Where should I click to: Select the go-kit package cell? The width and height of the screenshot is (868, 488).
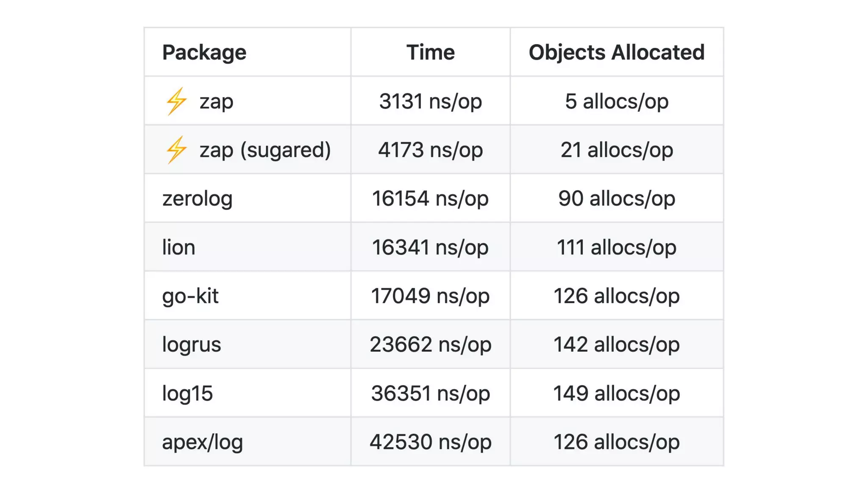[x=190, y=296]
